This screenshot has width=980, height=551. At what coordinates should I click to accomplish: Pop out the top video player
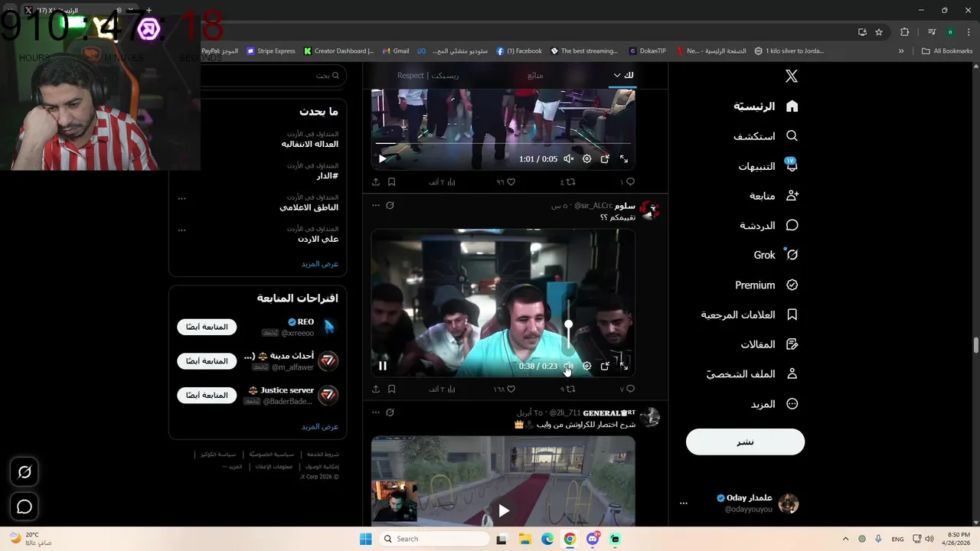(605, 159)
